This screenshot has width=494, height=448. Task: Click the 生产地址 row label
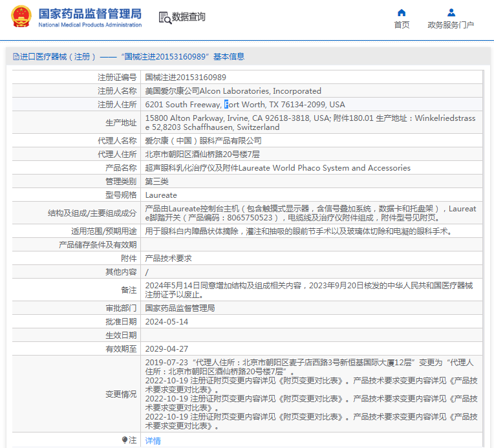click(121, 123)
